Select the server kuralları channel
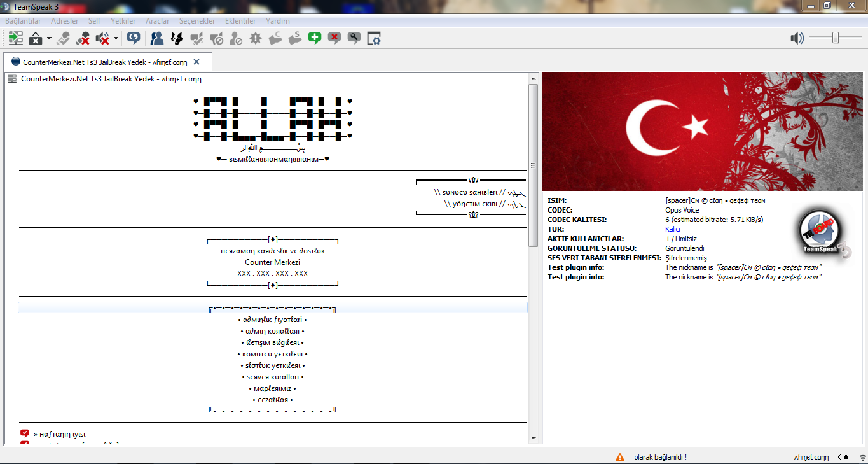The width and height of the screenshot is (868, 464). [x=273, y=377]
